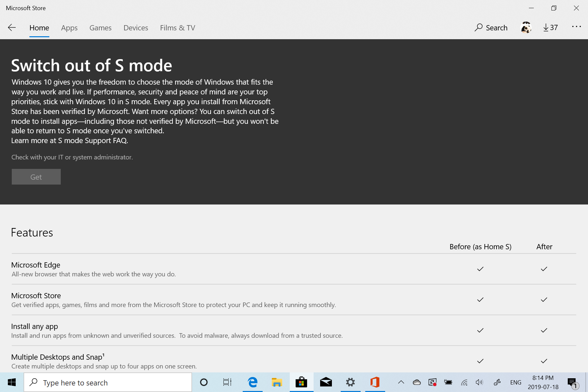Open the S mode Support FAQ
The image size is (588, 392).
click(x=92, y=140)
